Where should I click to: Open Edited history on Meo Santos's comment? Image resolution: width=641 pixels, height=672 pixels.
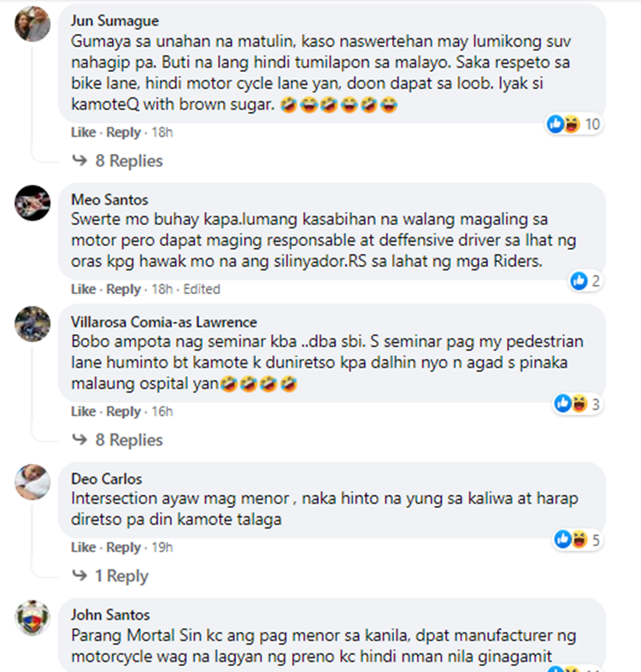coord(202,289)
